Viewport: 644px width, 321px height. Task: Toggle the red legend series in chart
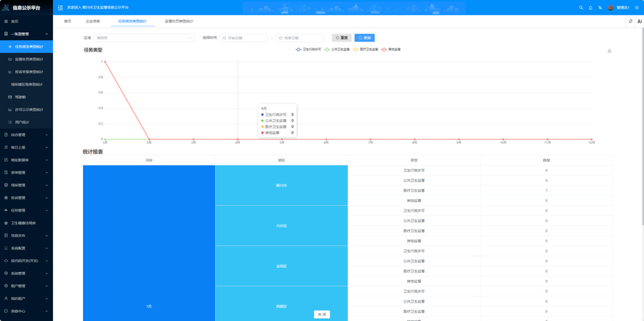[391, 49]
